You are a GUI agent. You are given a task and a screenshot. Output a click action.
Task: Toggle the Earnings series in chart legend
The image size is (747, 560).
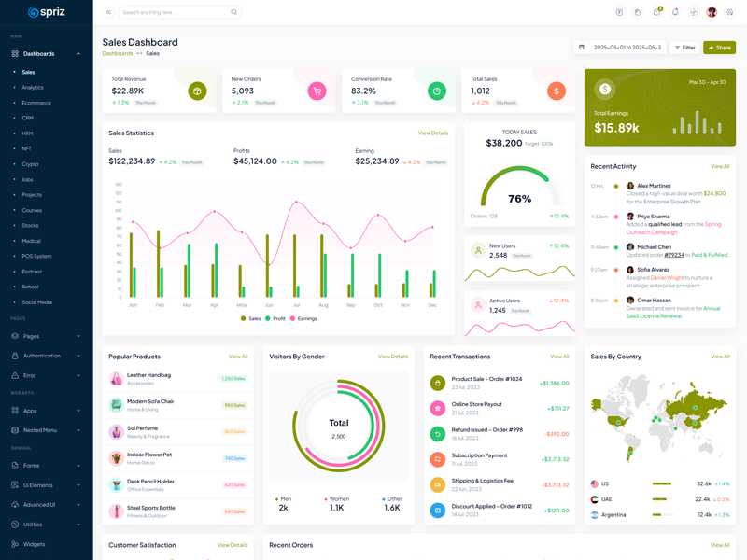pos(303,318)
